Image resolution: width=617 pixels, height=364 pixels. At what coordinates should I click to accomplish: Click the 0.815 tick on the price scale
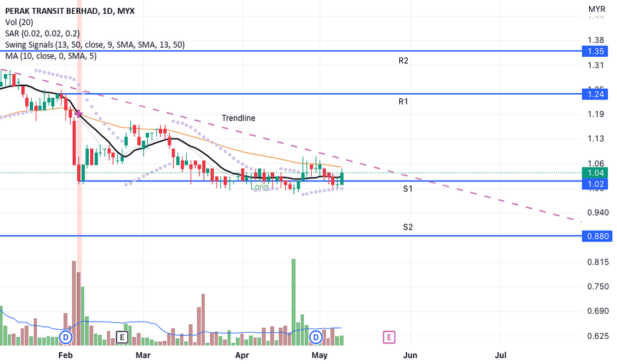pyautogui.click(x=598, y=262)
